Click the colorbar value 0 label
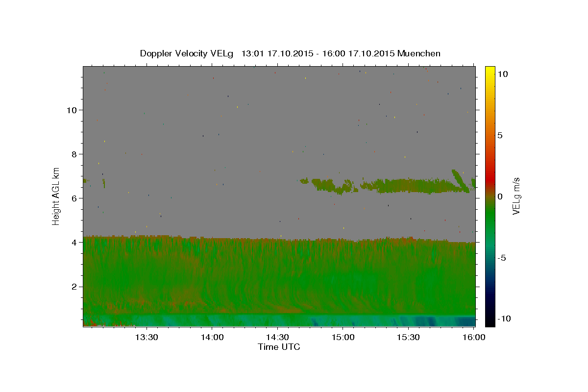Viewport: 588px width, 392px height. coord(500,196)
